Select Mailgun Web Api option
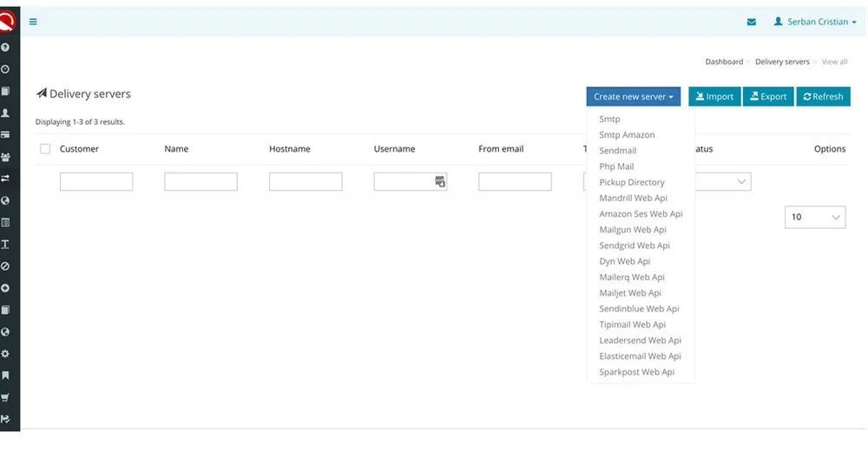This screenshot has height=451, width=868. coord(632,230)
